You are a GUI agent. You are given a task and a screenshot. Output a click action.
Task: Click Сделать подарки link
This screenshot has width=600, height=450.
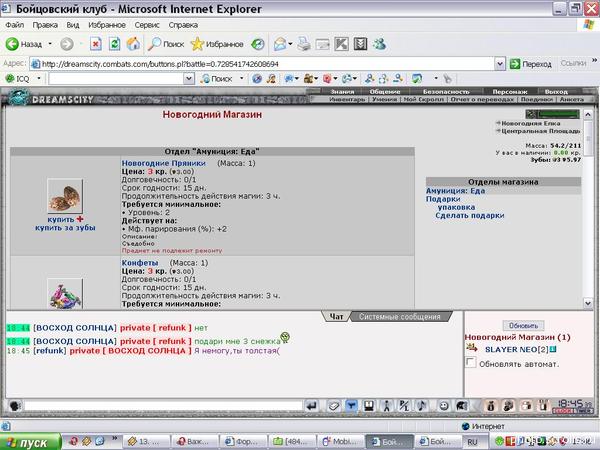click(x=470, y=216)
